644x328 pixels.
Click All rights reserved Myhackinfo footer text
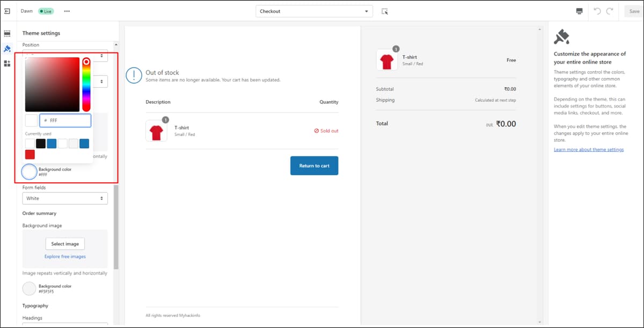[x=173, y=315]
